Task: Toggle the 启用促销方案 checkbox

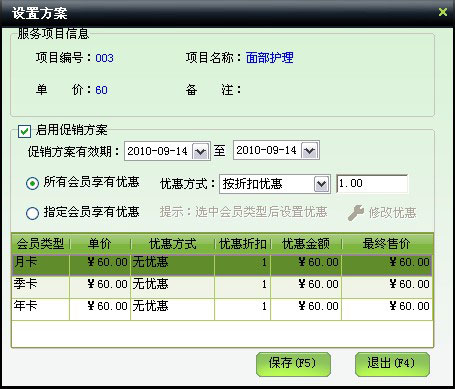Action: click(24, 131)
